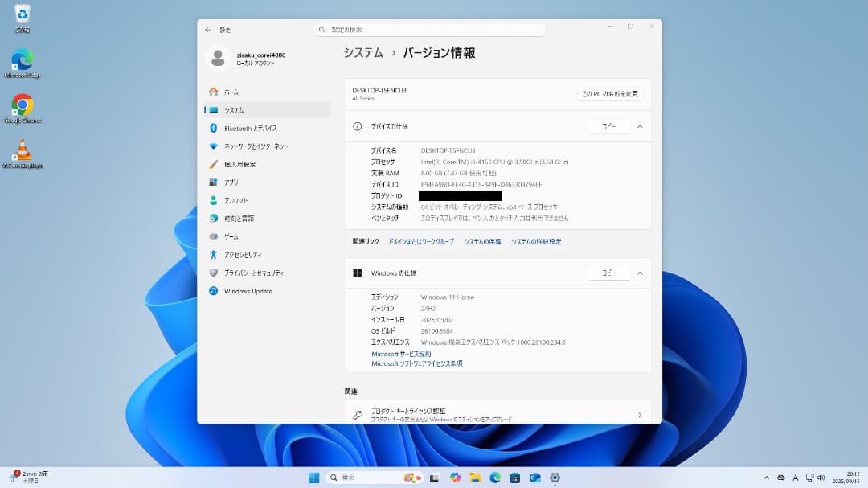Collapse the Windows の仕様 section

(x=640, y=273)
